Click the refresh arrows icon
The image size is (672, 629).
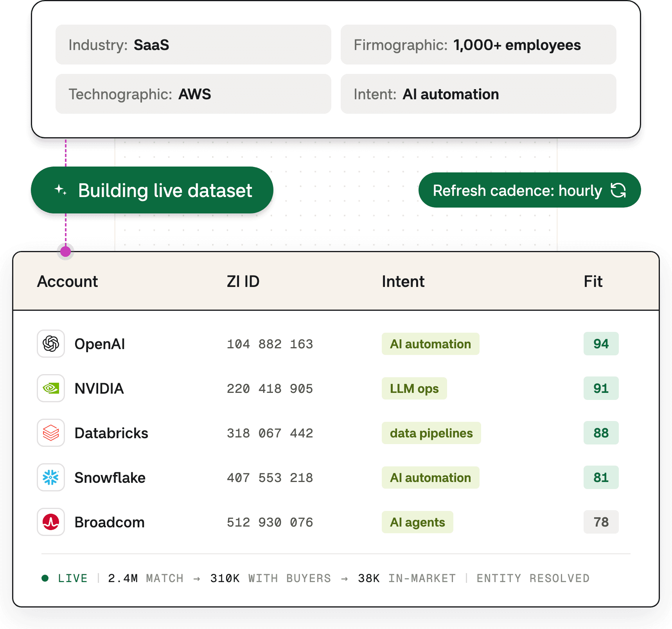[x=618, y=190]
